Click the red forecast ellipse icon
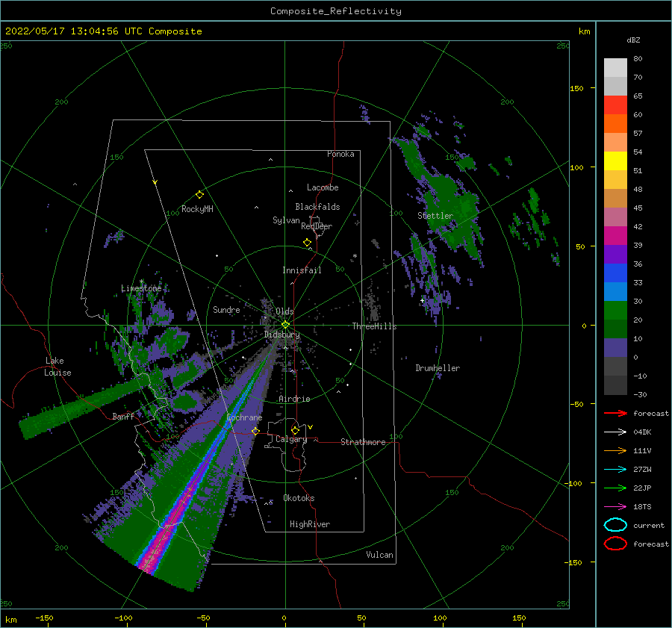This screenshot has height=628, width=672. [x=615, y=544]
